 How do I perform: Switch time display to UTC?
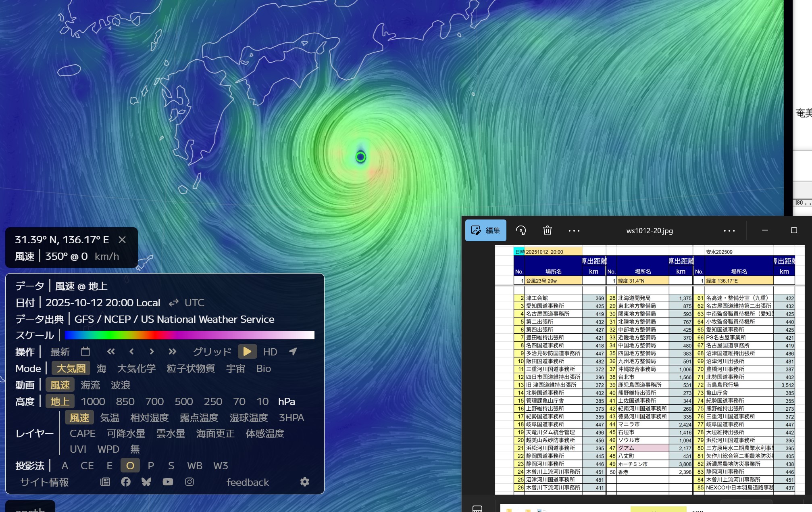(194, 303)
